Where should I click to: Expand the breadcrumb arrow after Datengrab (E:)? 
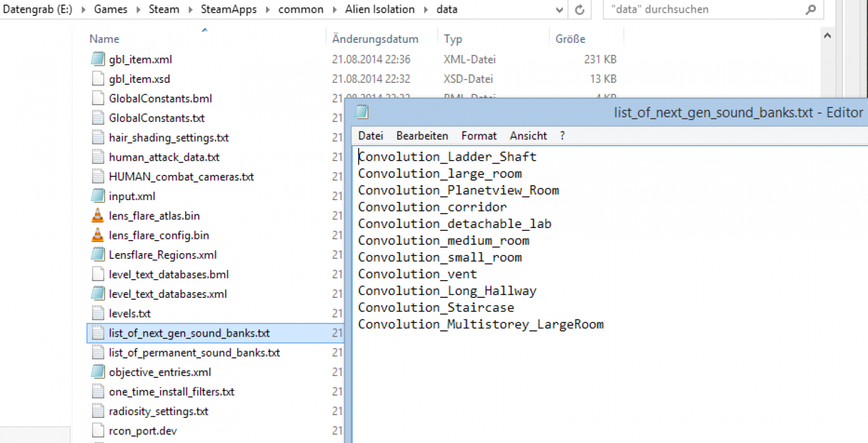click(84, 9)
